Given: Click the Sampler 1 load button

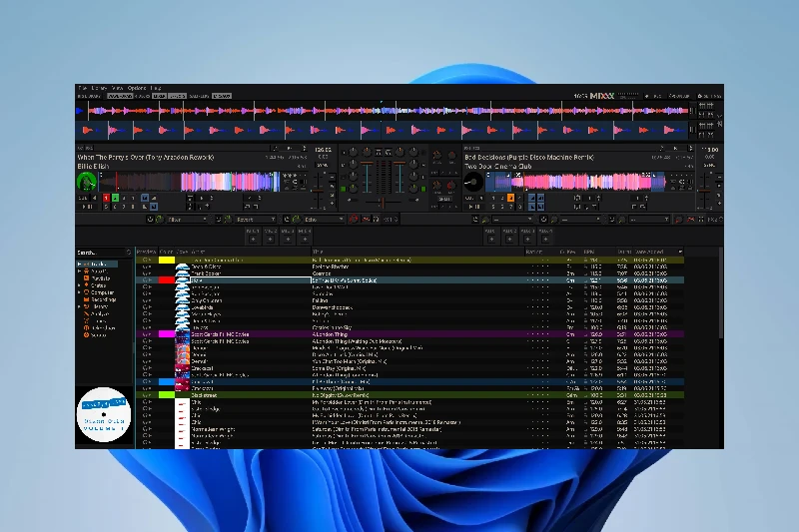Looking at the screenshot, I should click(x=254, y=239).
